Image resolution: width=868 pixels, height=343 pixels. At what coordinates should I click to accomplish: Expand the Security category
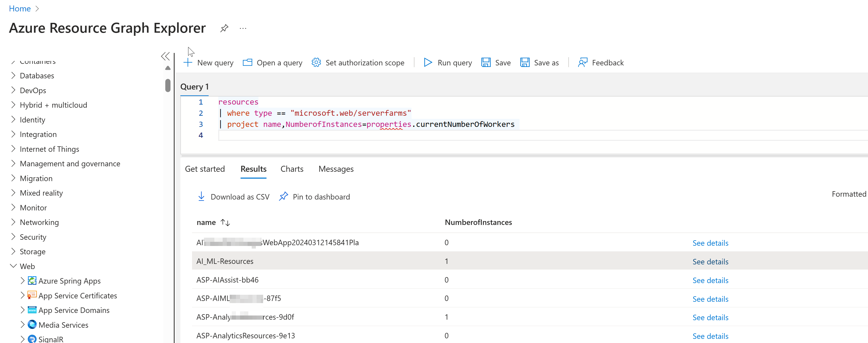[x=13, y=237]
